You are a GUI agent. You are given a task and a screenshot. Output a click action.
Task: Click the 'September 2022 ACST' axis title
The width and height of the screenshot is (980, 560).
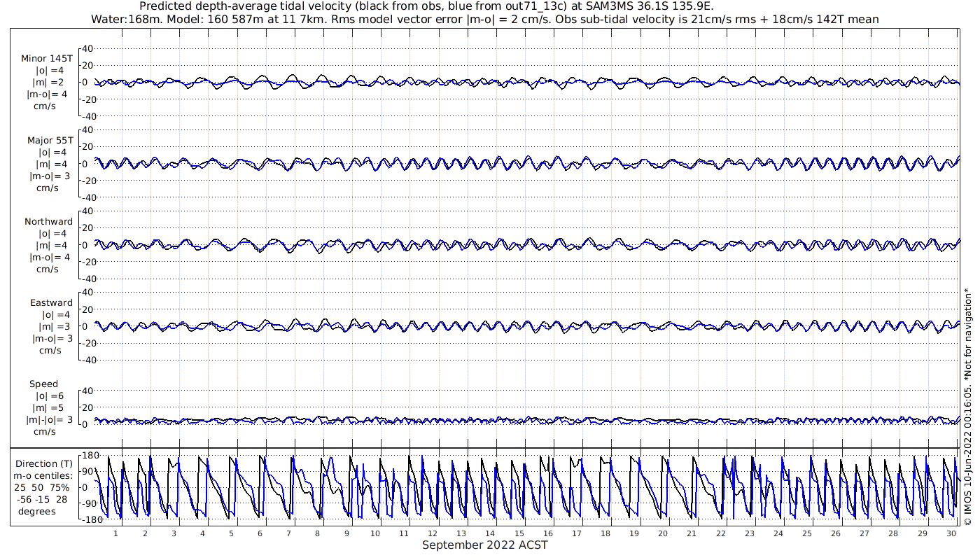click(x=484, y=545)
